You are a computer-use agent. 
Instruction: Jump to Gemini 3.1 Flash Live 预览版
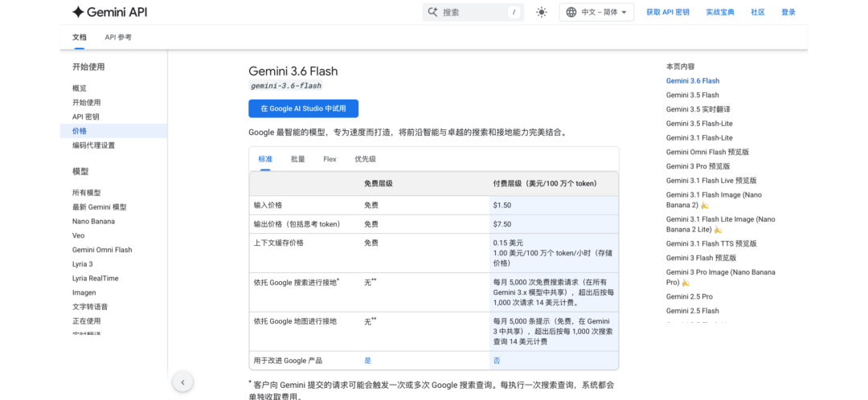711,181
